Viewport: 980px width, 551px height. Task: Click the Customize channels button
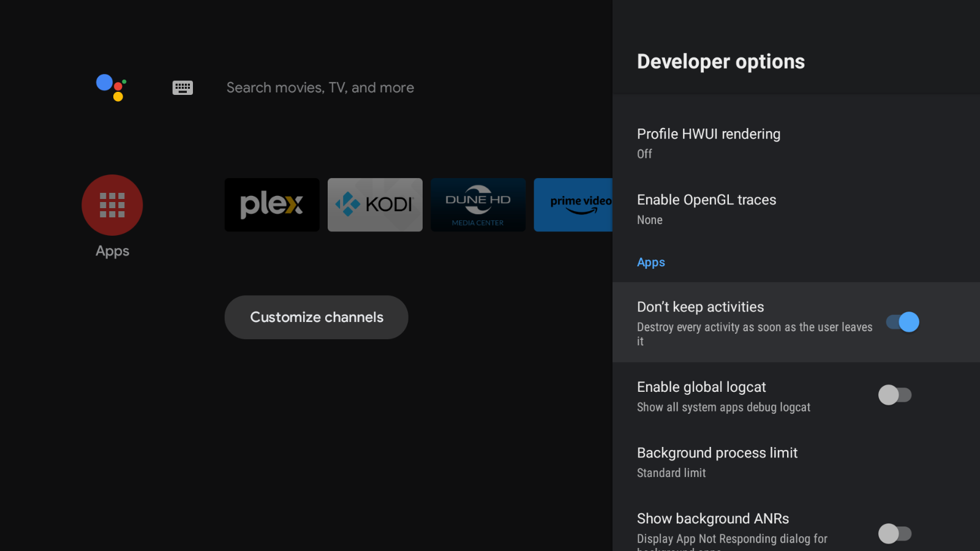point(317,317)
